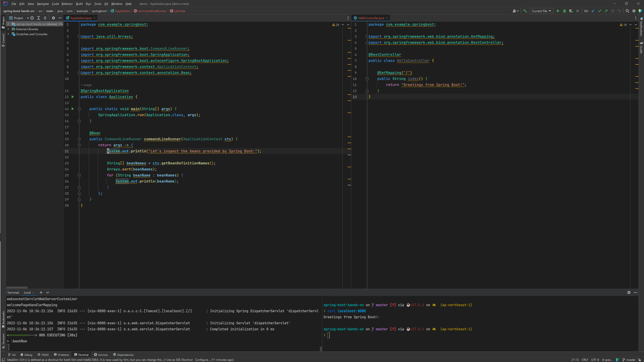Hide the Terminal panel with minus icon
The width and height of the screenshot is (644, 362).
click(x=635, y=292)
